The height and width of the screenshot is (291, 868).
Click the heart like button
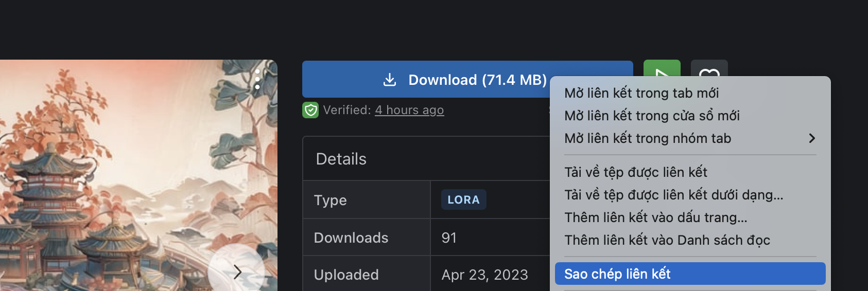tap(709, 69)
